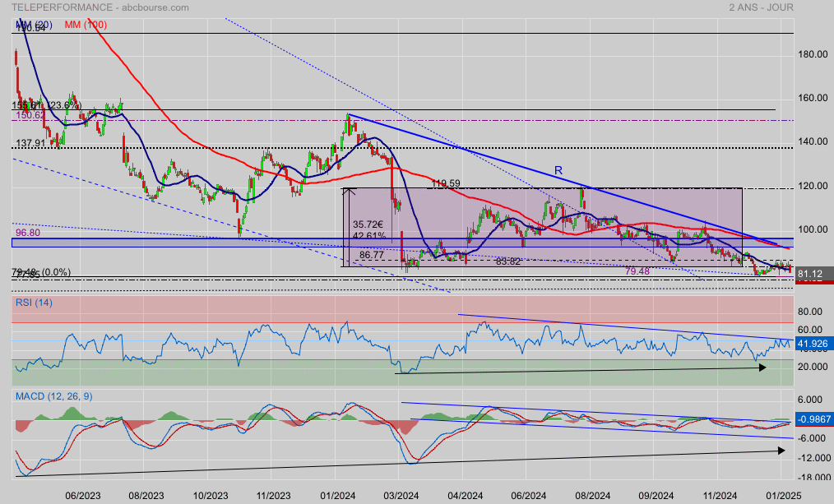Click the 03/2024 date axis label
The image size is (834, 504).
[401, 496]
